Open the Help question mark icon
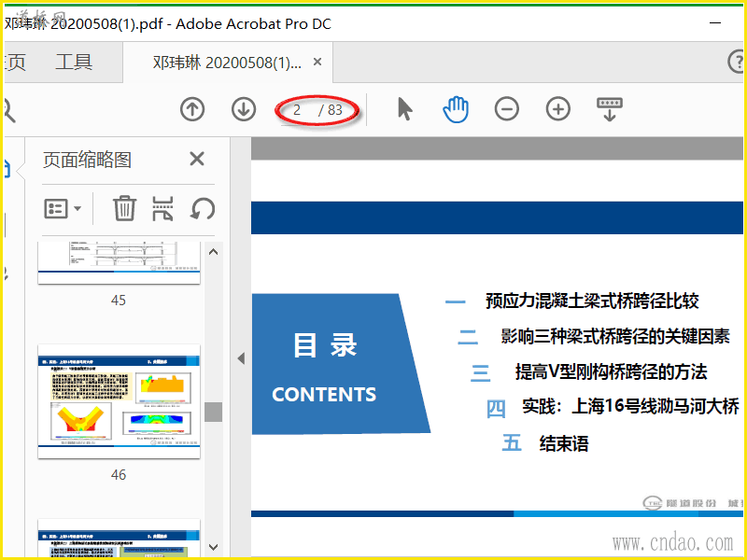Screen dimensions: 747x560 pos(736,62)
